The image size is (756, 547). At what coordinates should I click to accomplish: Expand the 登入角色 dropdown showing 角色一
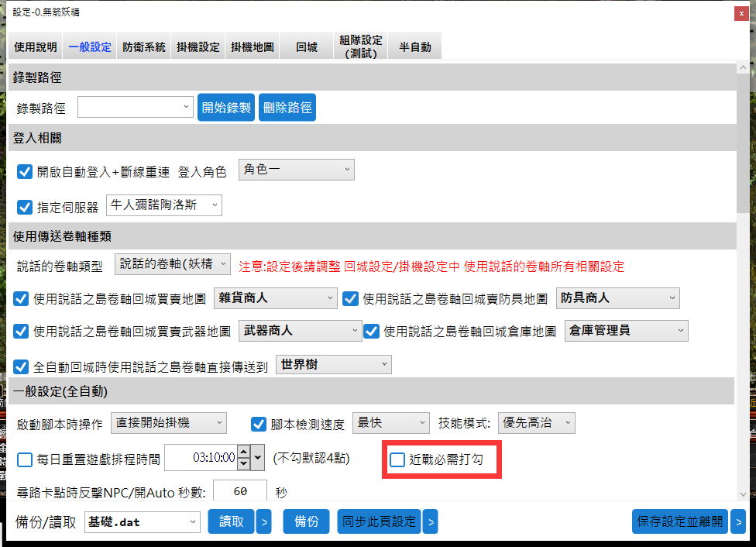pyautogui.click(x=297, y=170)
